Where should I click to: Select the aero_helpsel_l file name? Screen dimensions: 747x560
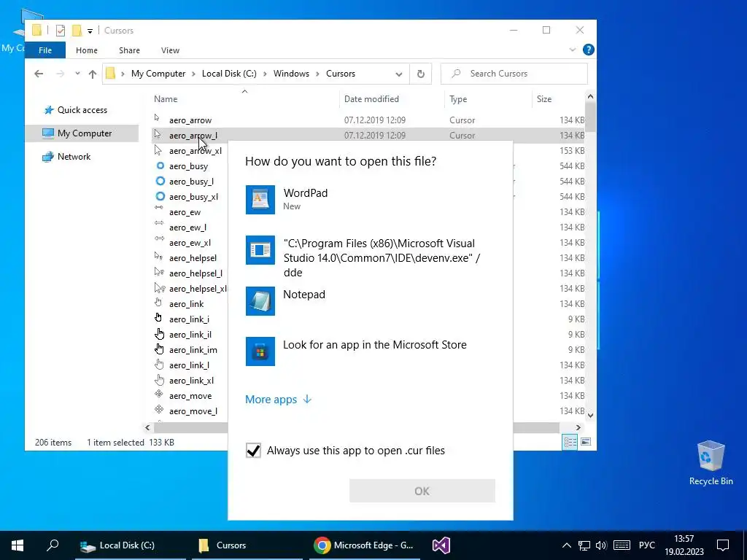tap(196, 273)
